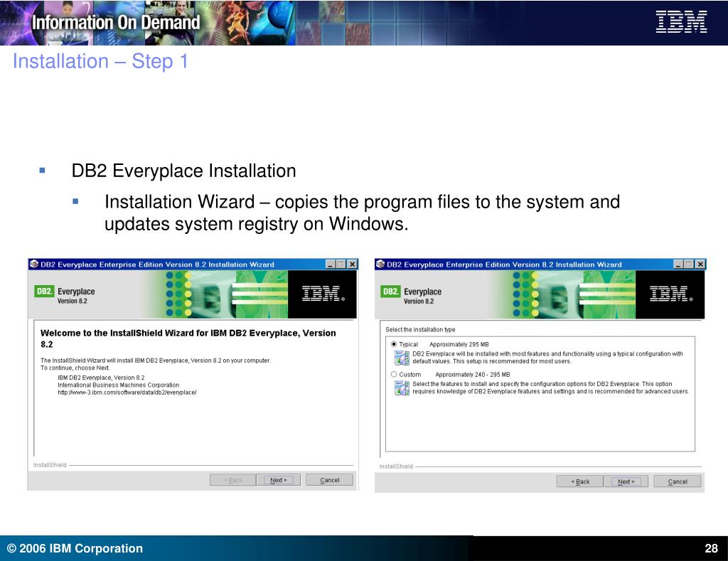Viewport: 728px width, 561px height.
Task: Click the disabled Back button in Welcome wizard
Action: click(233, 480)
